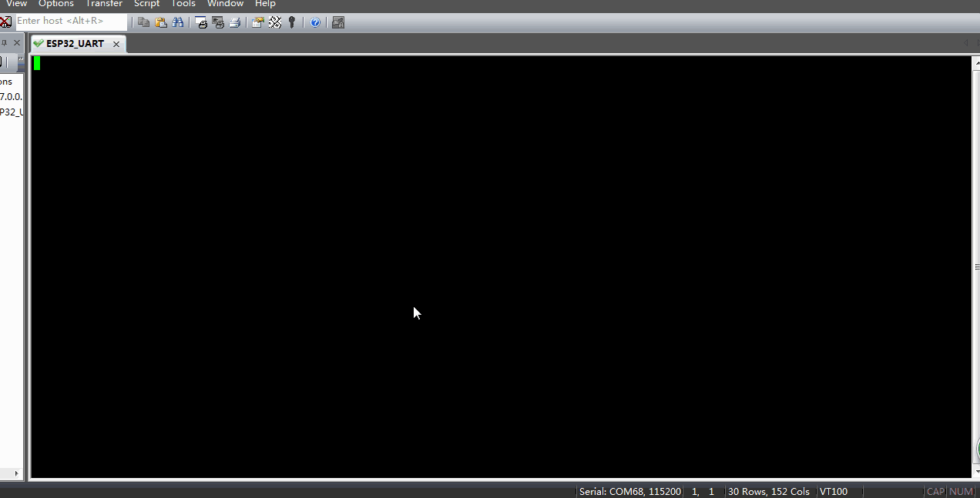
Task: Click the Copy toolbar icon
Action: [x=144, y=22]
